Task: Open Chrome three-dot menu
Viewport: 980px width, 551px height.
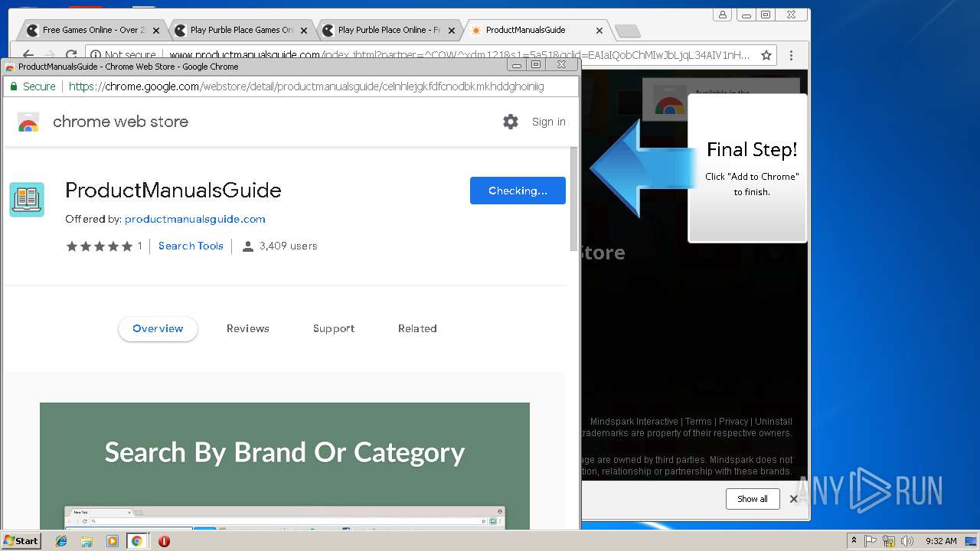Action: 791,55
